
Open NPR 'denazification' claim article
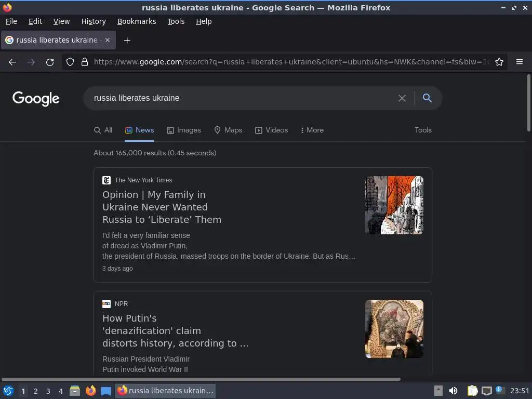pyautogui.click(x=176, y=331)
